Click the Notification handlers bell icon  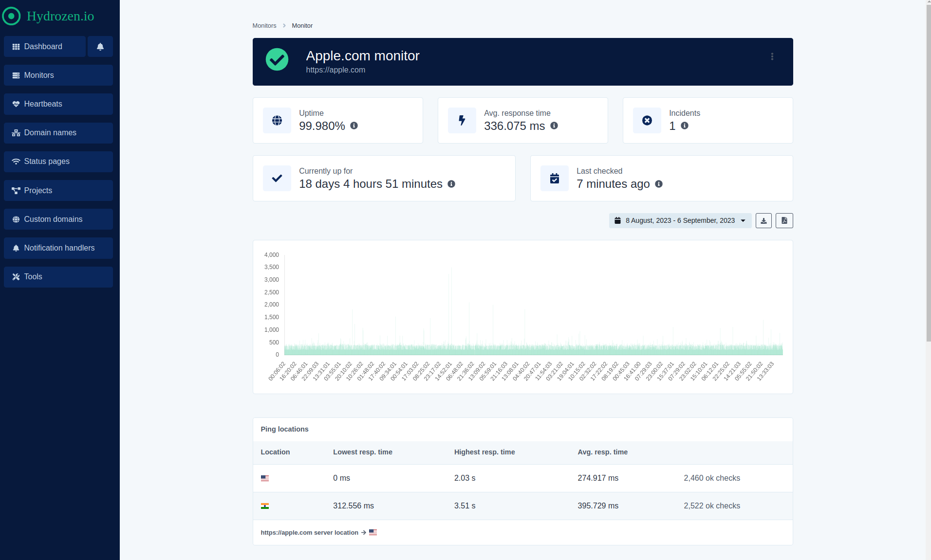point(16,248)
